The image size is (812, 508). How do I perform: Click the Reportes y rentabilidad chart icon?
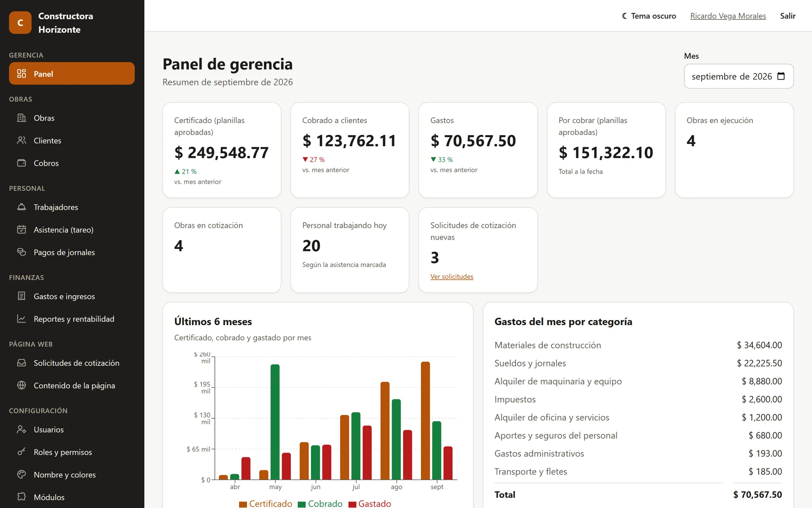tap(22, 319)
